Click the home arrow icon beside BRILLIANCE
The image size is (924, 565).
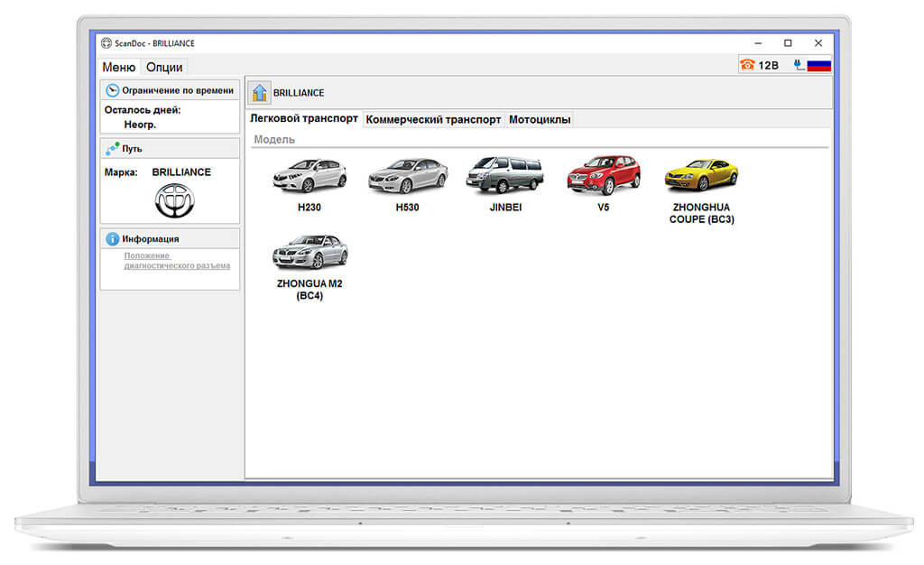tap(259, 92)
